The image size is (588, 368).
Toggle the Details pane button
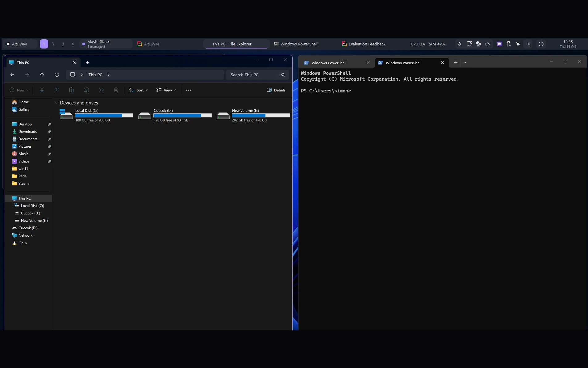(x=276, y=90)
